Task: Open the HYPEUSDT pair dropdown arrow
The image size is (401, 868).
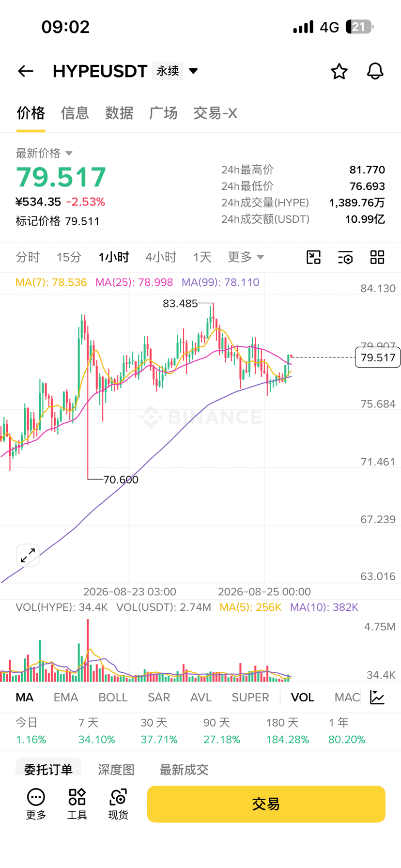Action: click(193, 71)
